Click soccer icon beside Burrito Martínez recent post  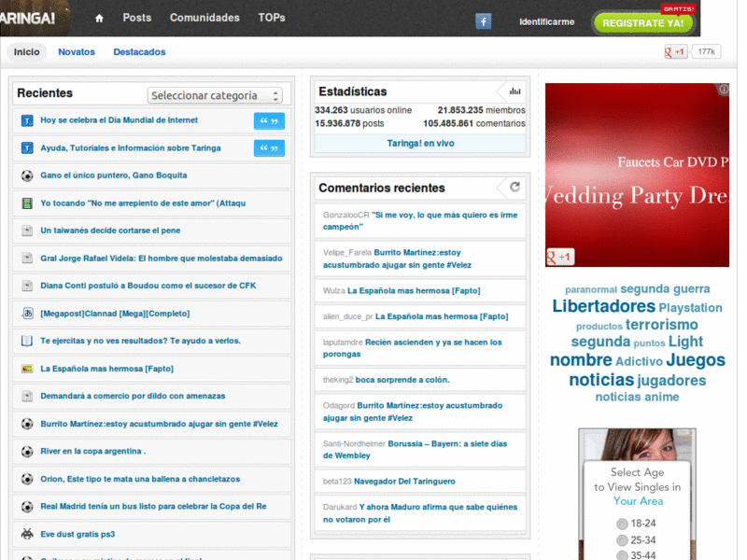click(27, 424)
